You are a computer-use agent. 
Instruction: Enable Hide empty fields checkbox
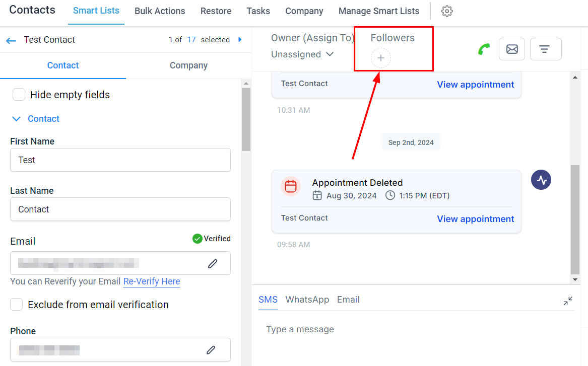19,95
